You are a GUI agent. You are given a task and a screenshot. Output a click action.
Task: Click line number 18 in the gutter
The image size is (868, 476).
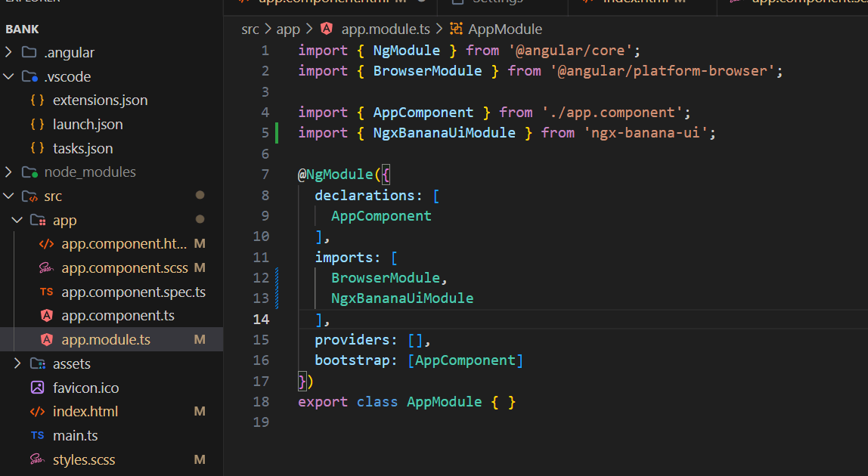pyautogui.click(x=262, y=402)
